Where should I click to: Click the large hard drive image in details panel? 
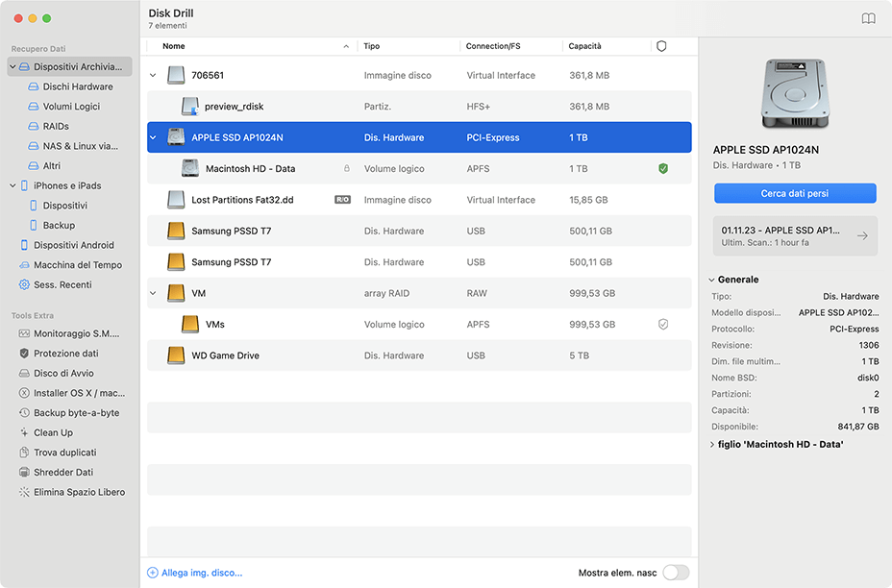[x=795, y=94]
